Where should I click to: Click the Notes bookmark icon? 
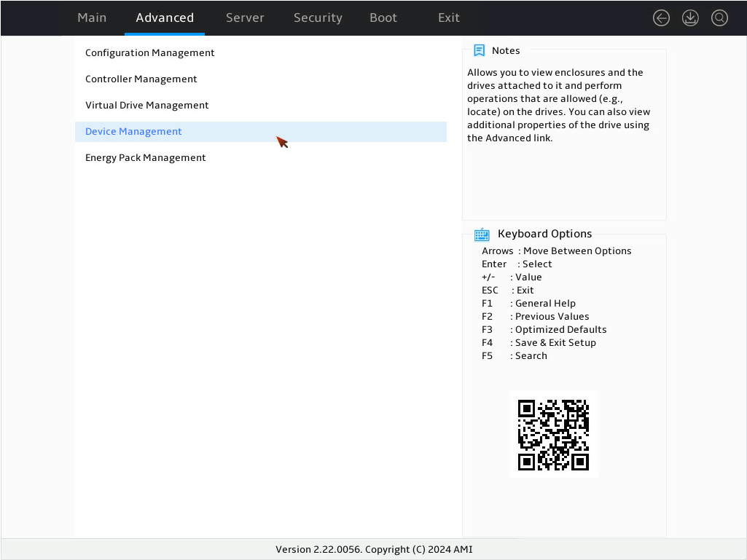(480, 50)
